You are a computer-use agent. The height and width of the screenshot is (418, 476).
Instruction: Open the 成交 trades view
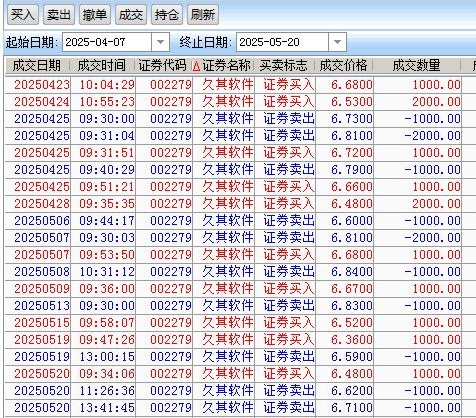[131, 15]
